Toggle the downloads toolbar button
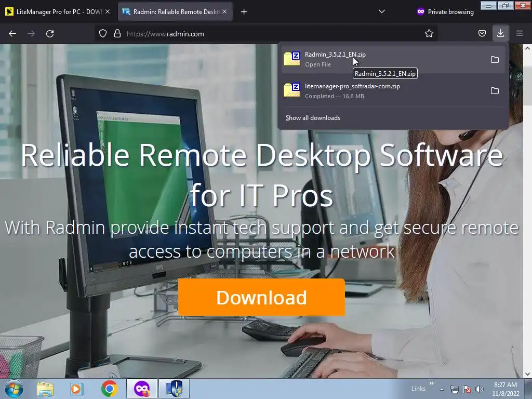The width and height of the screenshot is (532, 399). [x=500, y=33]
